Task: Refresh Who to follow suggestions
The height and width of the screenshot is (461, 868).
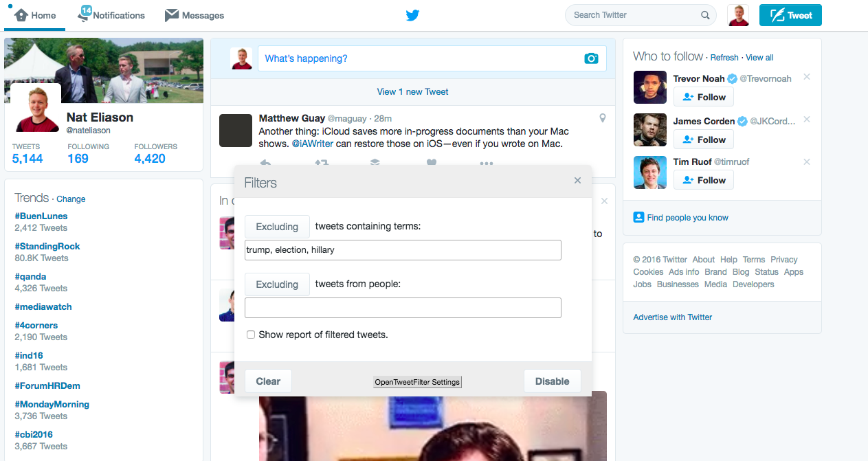Action: point(724,58)
